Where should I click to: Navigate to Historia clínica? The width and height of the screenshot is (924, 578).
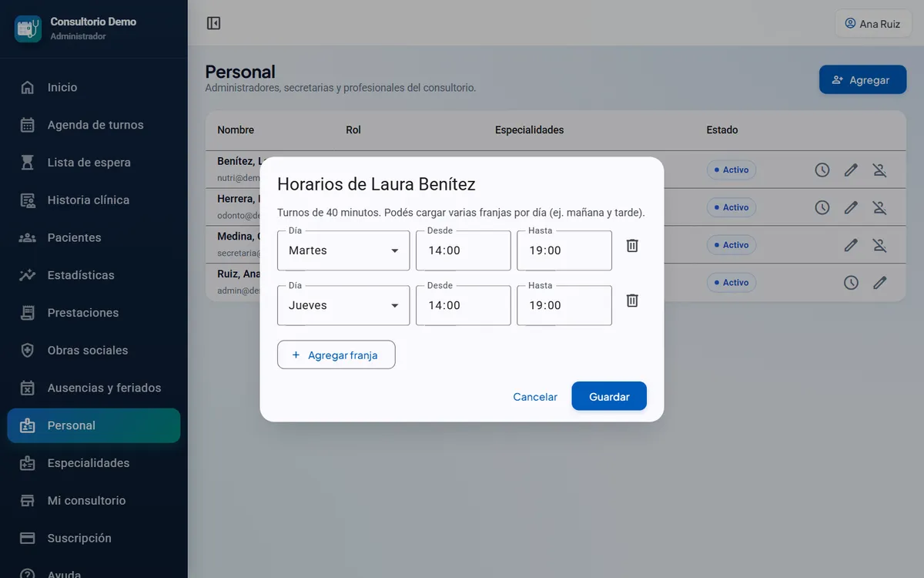94,200
